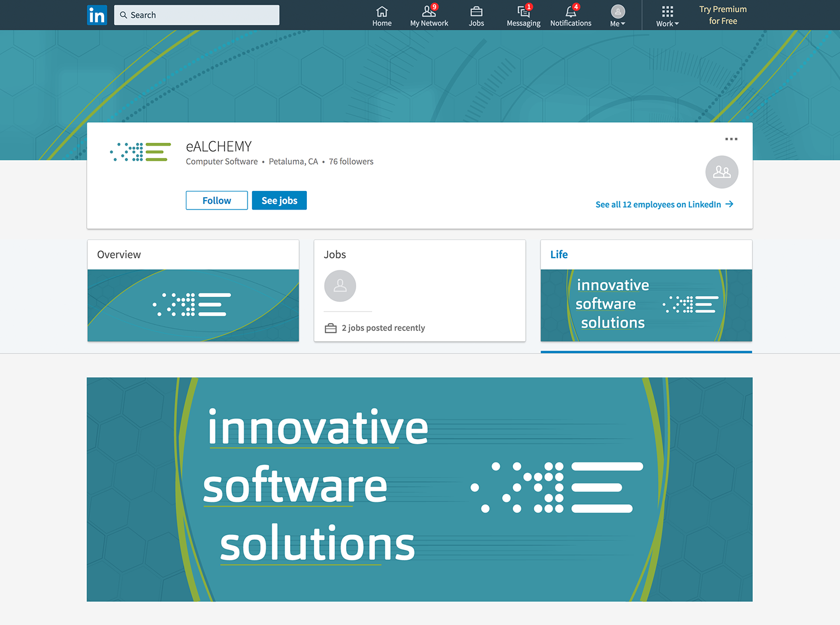
Task: Click the eALCHEMY company logo
Action: tap(141, 152)
